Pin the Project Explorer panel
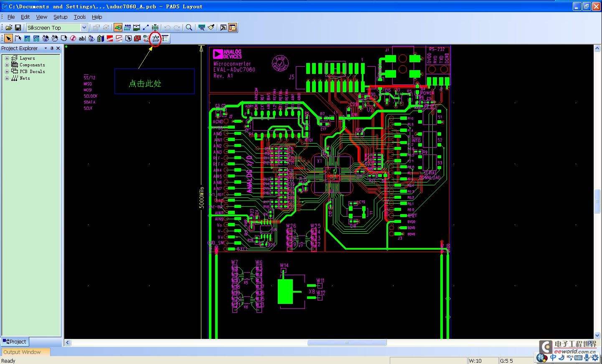 pos(52,48)
